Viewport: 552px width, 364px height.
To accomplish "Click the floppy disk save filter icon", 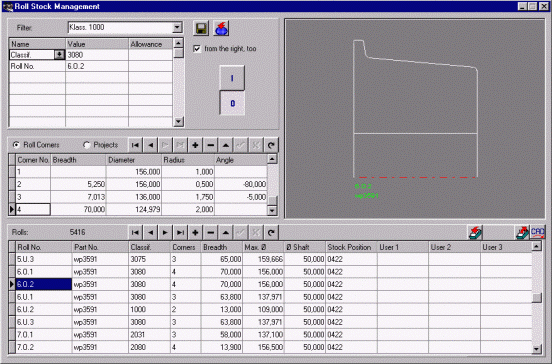I will 201,29.
